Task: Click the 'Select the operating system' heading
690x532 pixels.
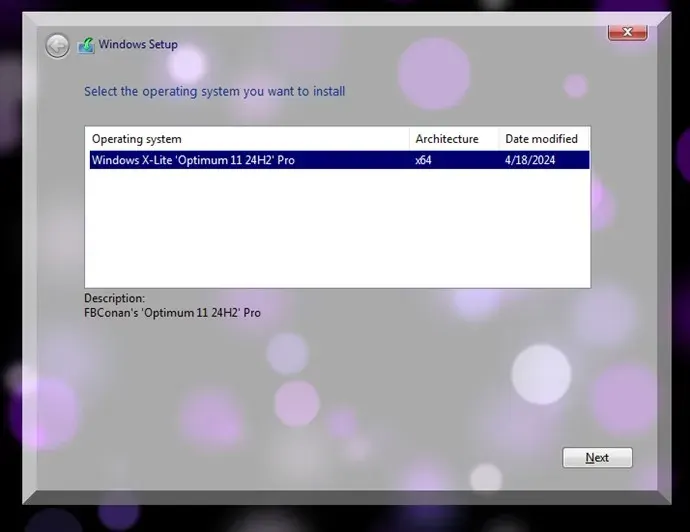Action: pos(215,92)
